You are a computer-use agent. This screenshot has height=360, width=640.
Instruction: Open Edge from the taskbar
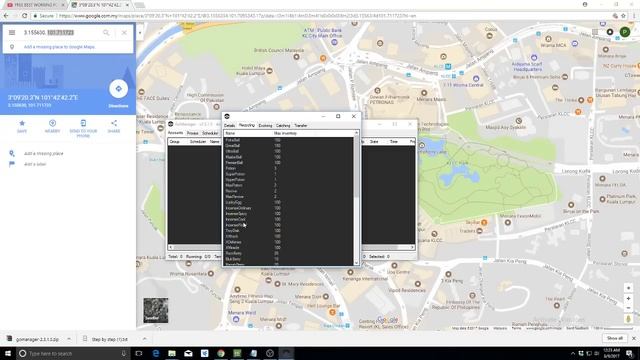156,353
